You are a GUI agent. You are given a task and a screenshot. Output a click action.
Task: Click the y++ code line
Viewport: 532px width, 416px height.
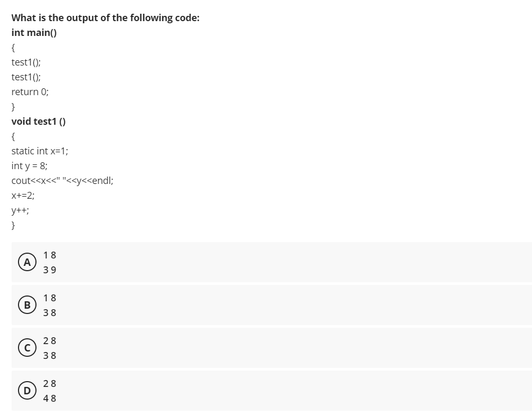click(20, 210)
